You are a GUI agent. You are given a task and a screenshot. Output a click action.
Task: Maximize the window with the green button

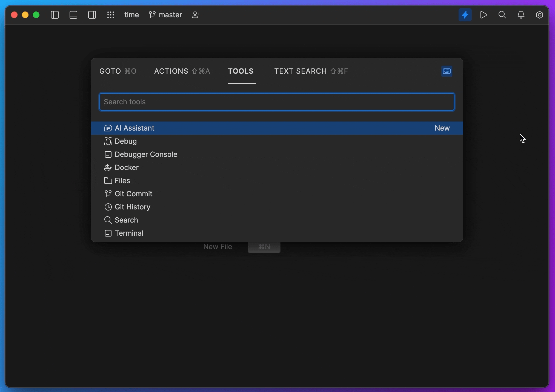pos(36,15)
